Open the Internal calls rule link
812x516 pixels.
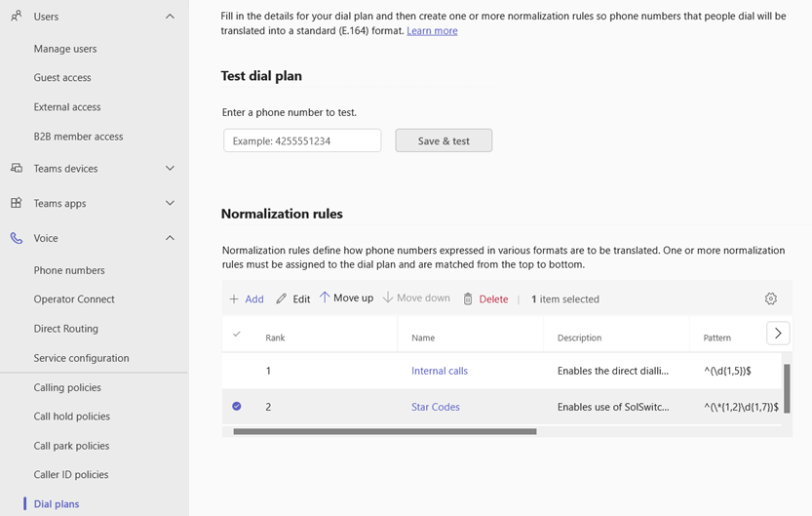440,371
